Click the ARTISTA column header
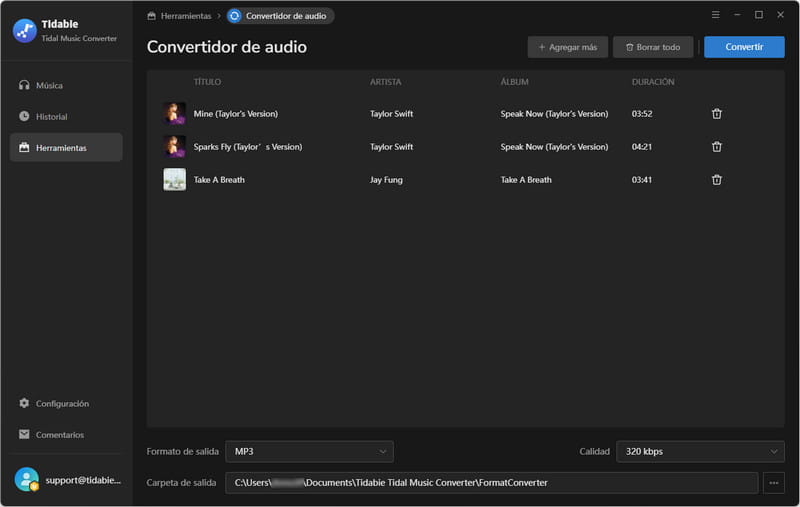Image resolution: width=800 pixels, height=507 pixels. [x=385, y=82]
